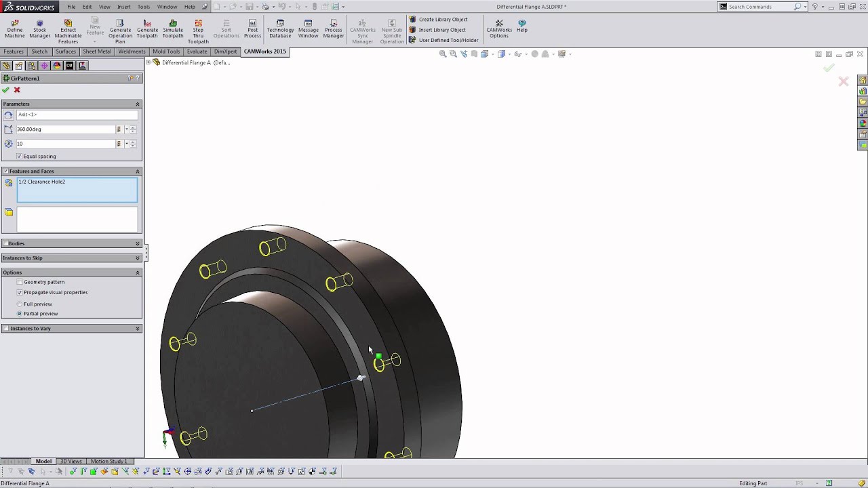Image resolution: width=868 pixels, height=488 pixels.
Task: Switch to PropertyManager tab icon
Action: (19, 66)
